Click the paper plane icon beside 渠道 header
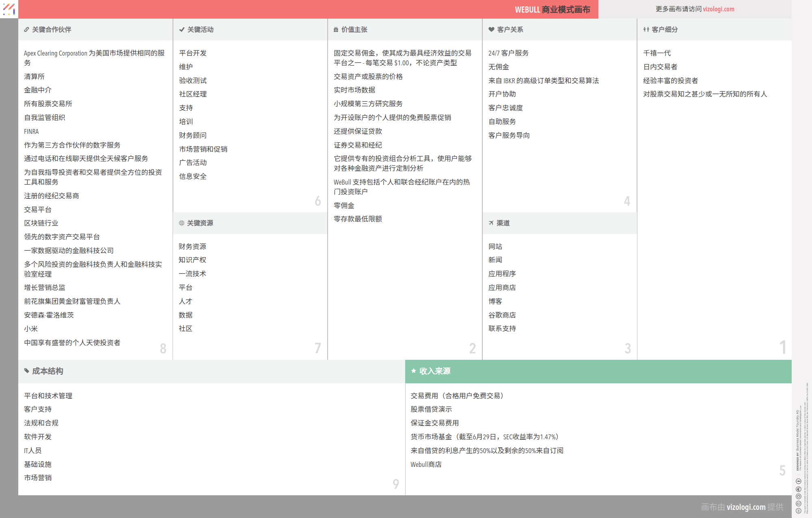Viewport: 812px width, 518px height. tap(491, 223)
